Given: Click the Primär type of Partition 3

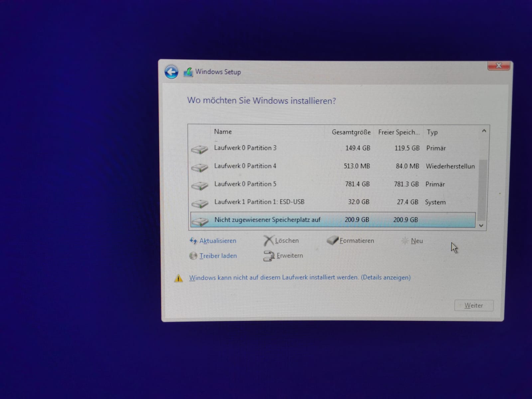Looking at the screenshot, I should tap(436, 148).
